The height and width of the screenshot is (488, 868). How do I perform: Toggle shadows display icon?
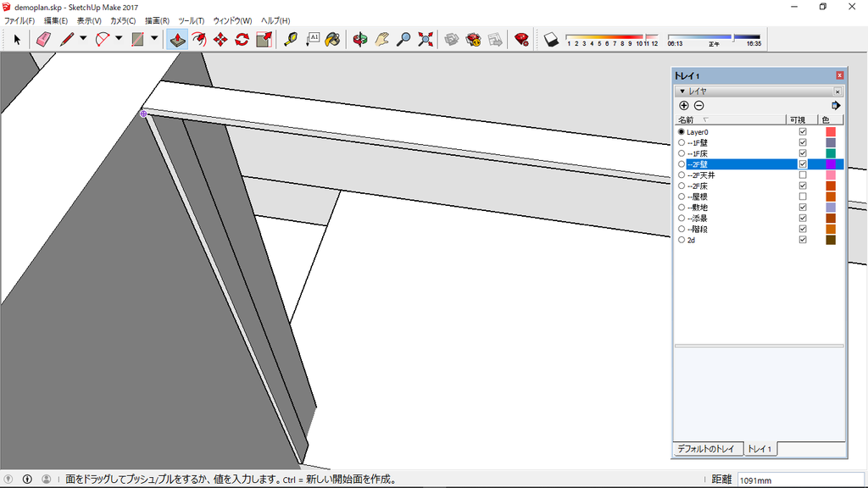(551, 39)
